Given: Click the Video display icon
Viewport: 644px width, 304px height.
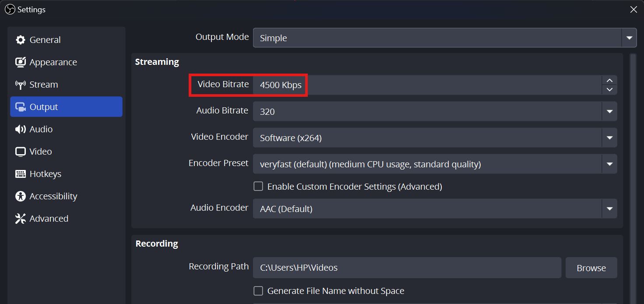Looking at the screenshot, I should 20,151.
